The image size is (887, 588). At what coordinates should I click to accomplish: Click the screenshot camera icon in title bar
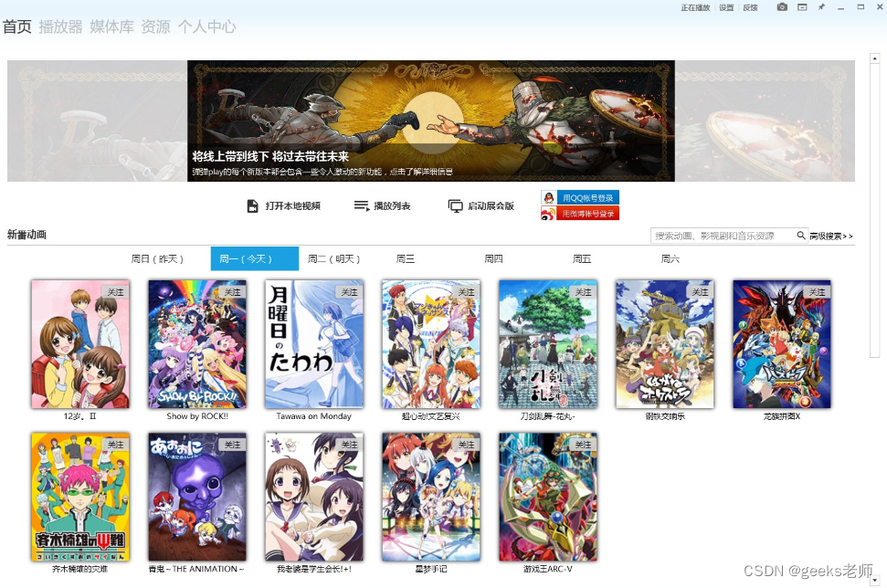click(x=782, y=6)
